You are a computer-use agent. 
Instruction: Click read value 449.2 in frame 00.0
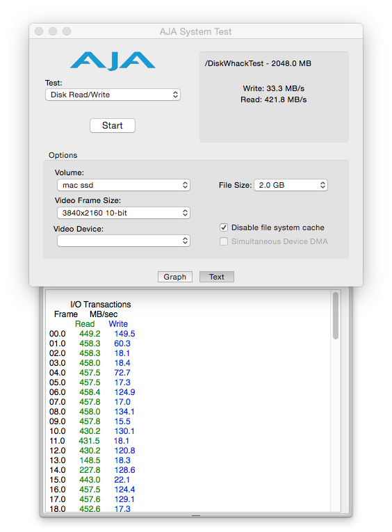point(90,334)
